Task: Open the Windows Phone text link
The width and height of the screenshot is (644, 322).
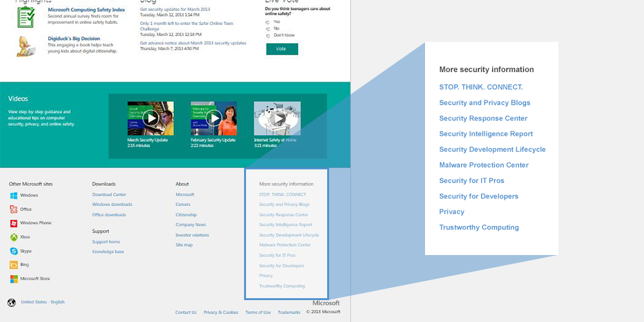Action: [x=35, y=223]
